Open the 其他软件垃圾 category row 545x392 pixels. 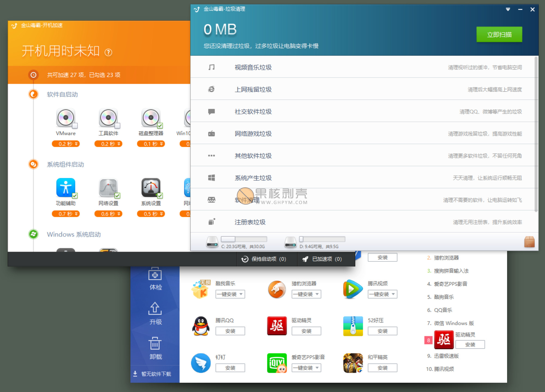tap(362, 155)
